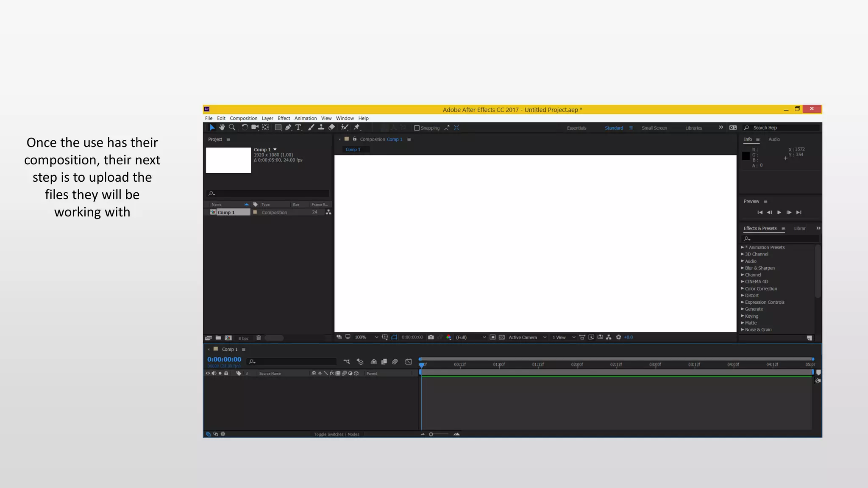This screenshot has width=868, height=488.
Task: Switch to the Audio panel tab
Action: (774, 139)
